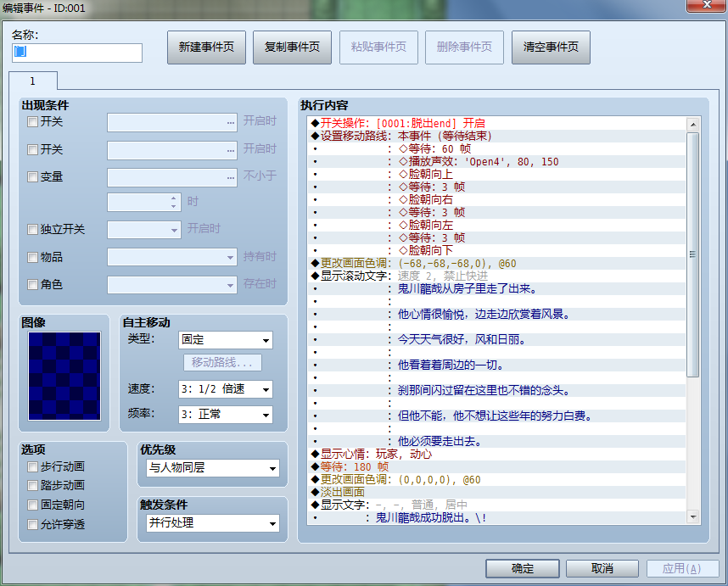Screen dimensions: 728x586
Task: Select the 等待: 180 帧 command
Action: point(496,466)
